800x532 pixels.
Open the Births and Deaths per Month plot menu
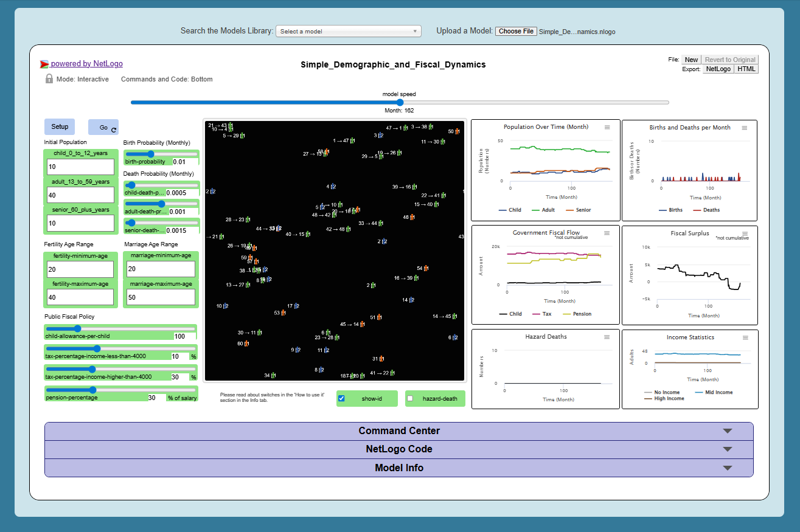click(x=745, y=128)
